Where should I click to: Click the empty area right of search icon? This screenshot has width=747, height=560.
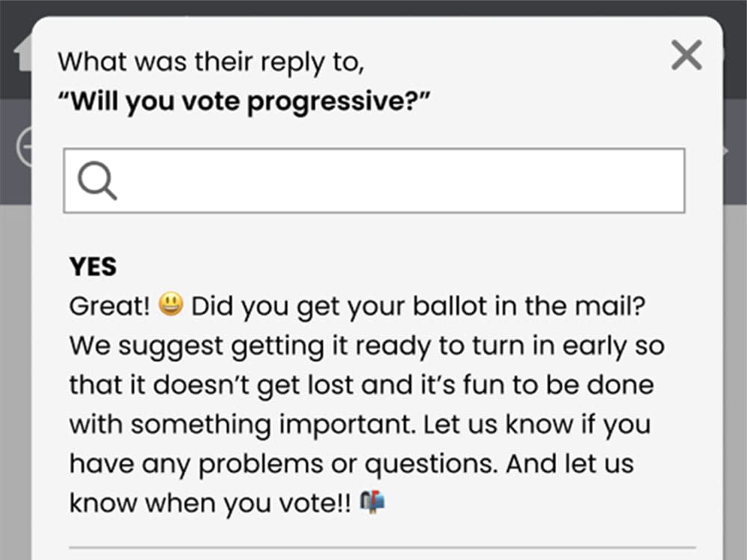coord(400,181)
